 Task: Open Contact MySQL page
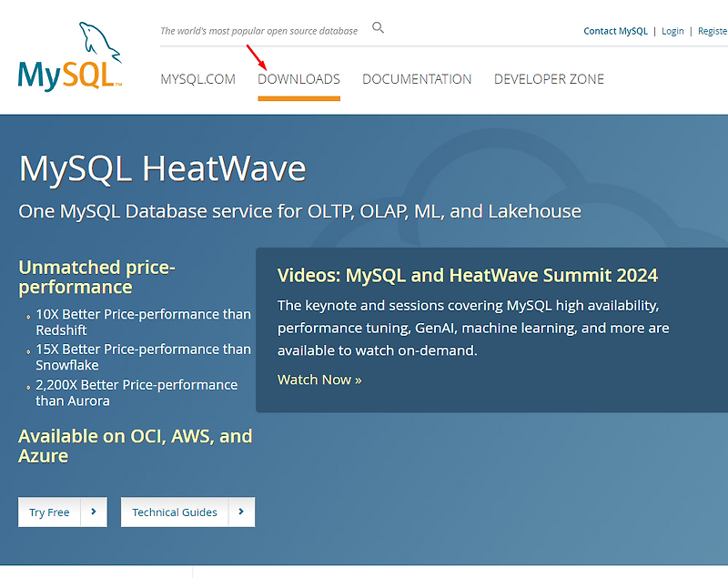point(615,31)
